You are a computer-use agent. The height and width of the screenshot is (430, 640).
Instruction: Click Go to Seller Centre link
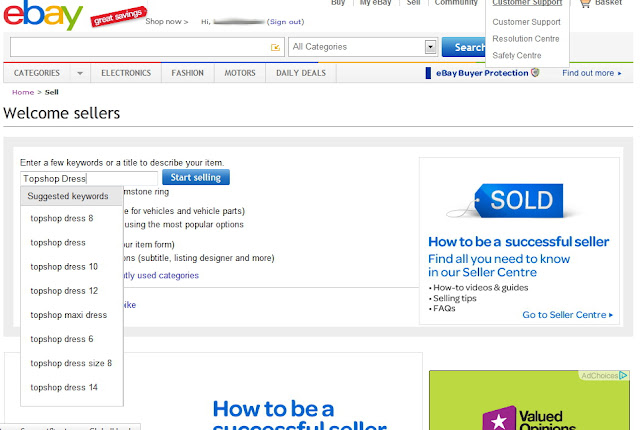pos(567,315)
